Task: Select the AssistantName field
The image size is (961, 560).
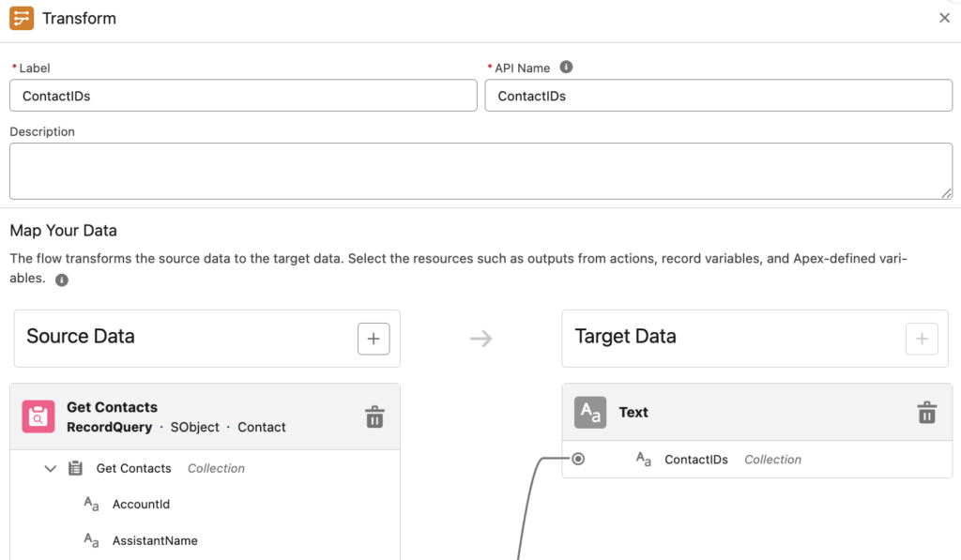Action: click(x=155, y=540)
